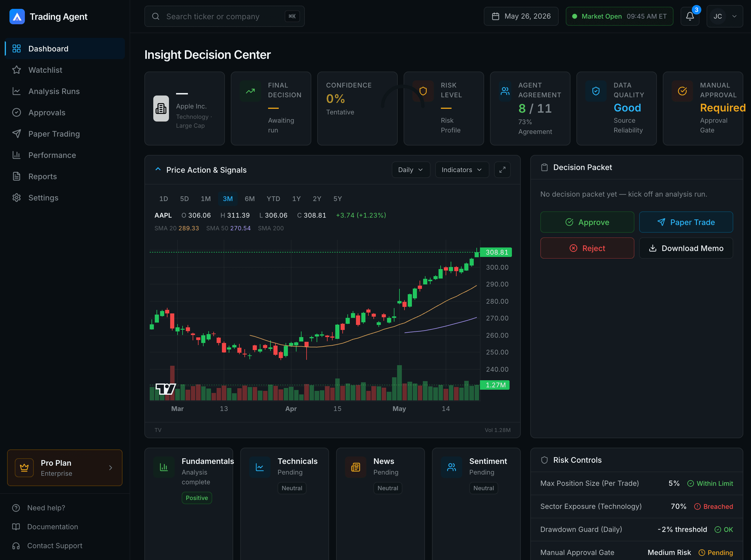Reject the decision packet
Viewport: 751px width, 560px height.
tap(587, 248)
